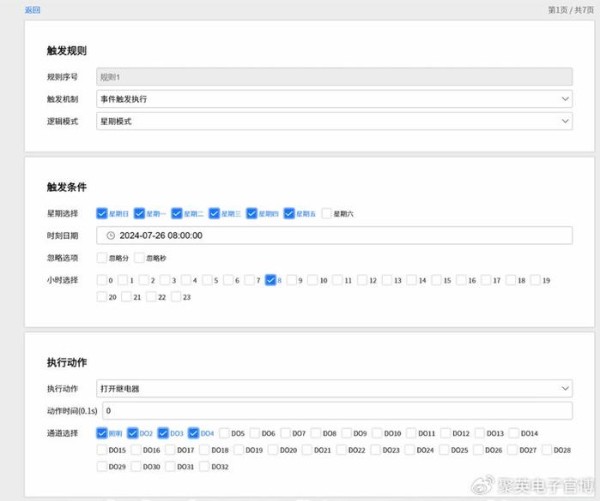The height and width of the screenshot is (501, 600).
Task: Check hour 12 checkbox
Action: pos(362,280)
